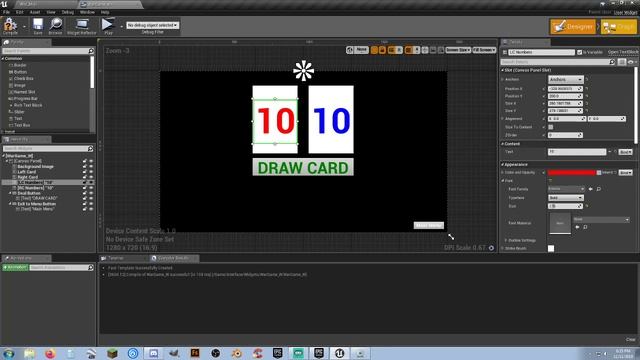The width and height of the screenshot is (640, 360).
Task: Switch to Graph mode
Action: (x=619, y=27)
